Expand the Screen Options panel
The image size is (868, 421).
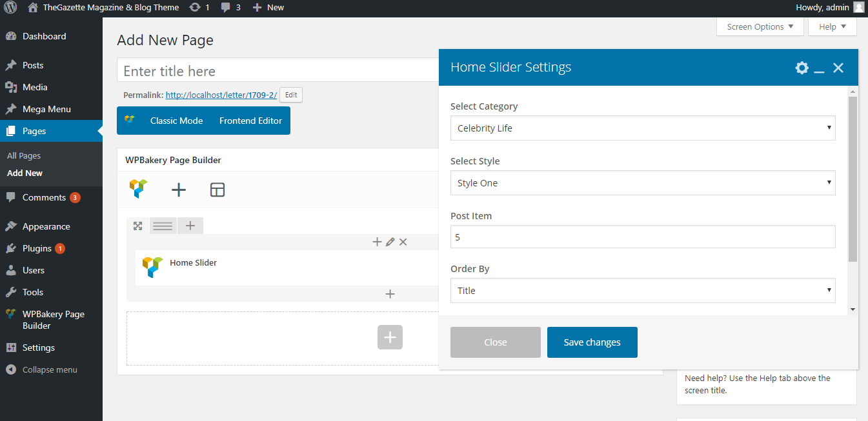pos(760,27)
